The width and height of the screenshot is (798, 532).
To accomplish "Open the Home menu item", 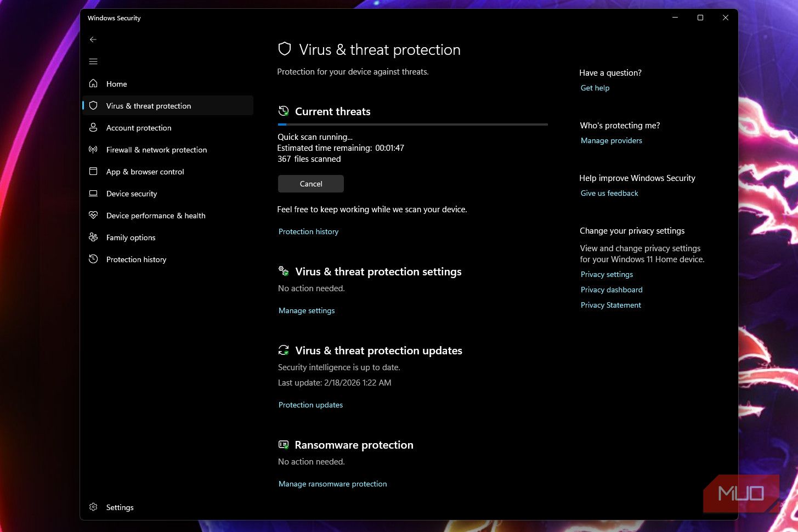I will [168, 83].
